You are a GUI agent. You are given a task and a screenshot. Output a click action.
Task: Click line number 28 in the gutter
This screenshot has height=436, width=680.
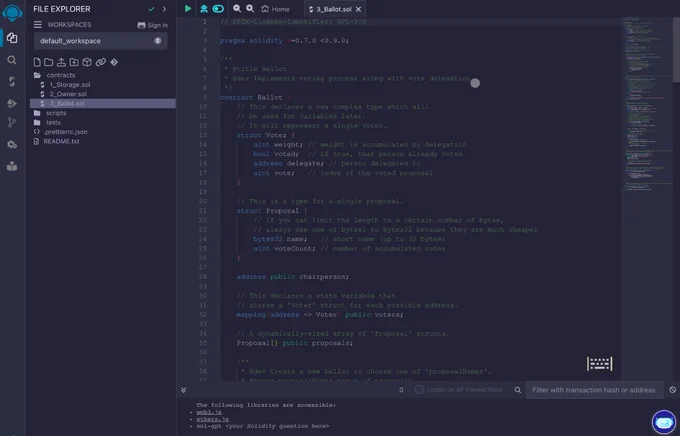coord(203,277)
